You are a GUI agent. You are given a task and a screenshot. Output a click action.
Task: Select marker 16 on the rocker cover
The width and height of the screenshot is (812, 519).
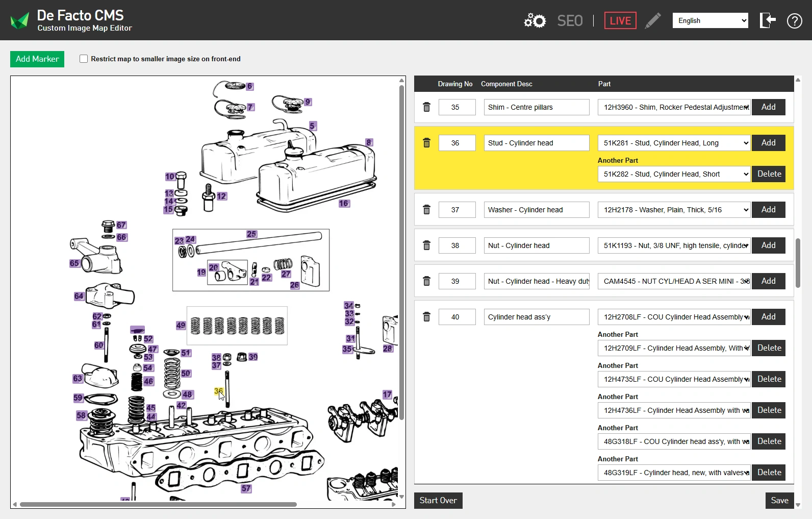[x=344, y=203]
